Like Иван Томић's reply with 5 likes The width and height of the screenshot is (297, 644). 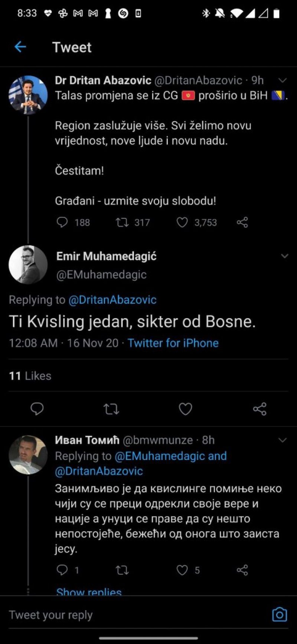182,570
